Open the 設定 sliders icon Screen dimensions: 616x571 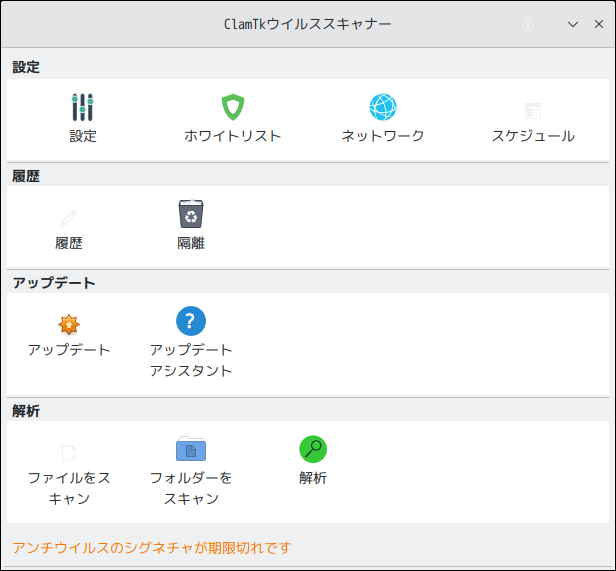[x=82, y=107]
